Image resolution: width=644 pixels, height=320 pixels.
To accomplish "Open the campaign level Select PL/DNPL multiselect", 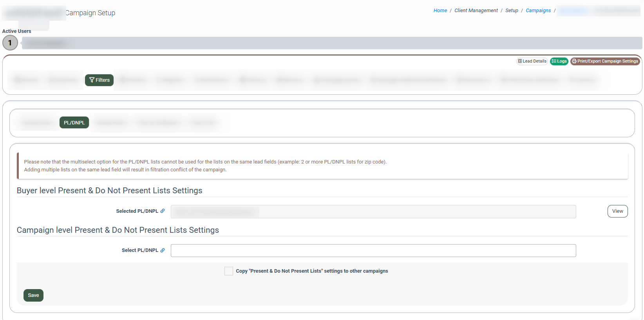I will (373, 251).
